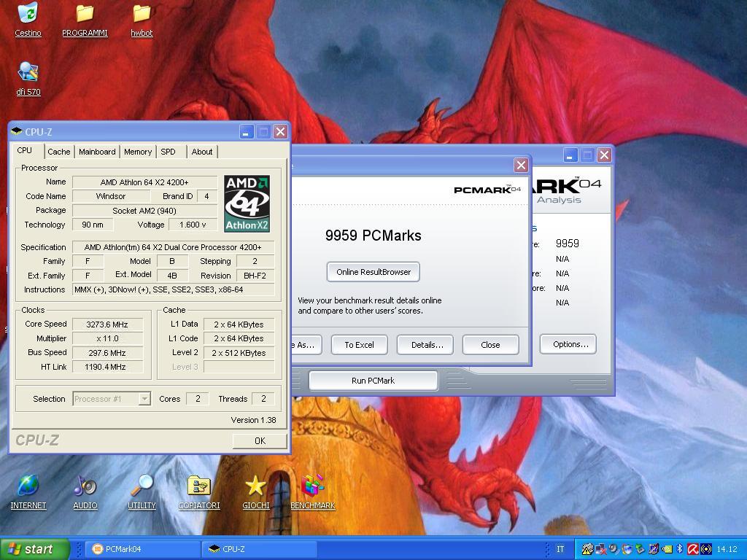Open the hwbot folder on desktop
This screenshot has height=560, width=747.
coord(142,19)
